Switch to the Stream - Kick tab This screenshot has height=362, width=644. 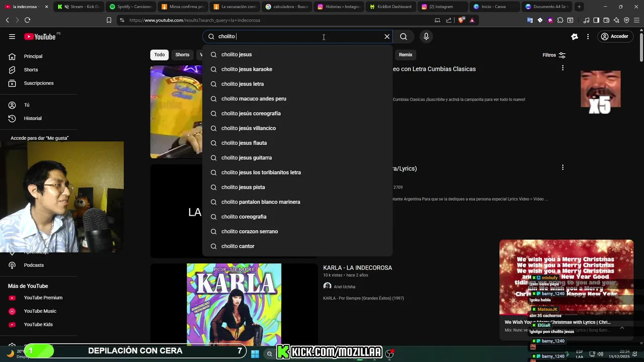coord(78,7)
